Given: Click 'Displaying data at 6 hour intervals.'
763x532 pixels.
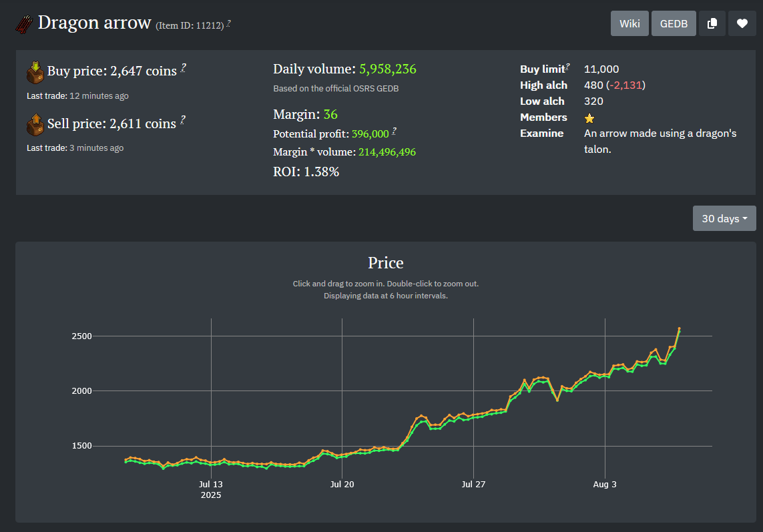Looking at the screenshot, I should 386,296.
